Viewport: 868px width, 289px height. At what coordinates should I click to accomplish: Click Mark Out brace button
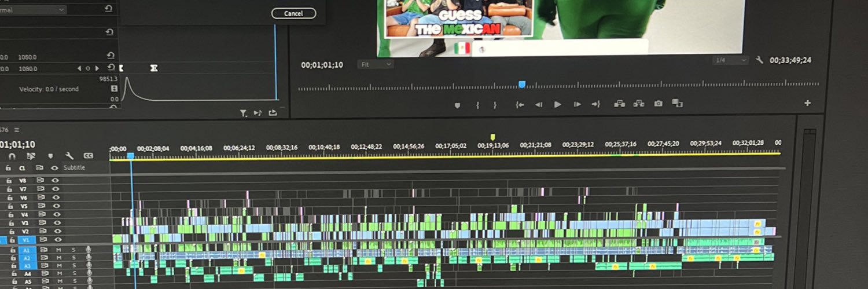495,105
